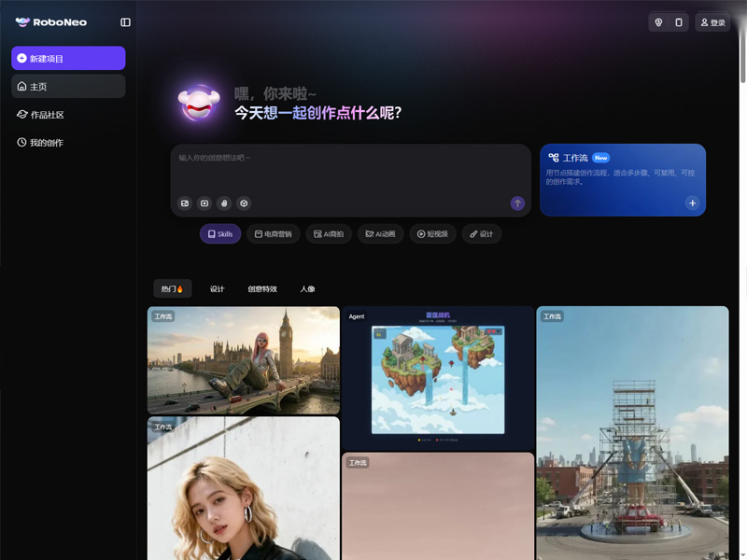Click the video icon in prompt box
The image size is (747, 560).
(x=204, y=203)
